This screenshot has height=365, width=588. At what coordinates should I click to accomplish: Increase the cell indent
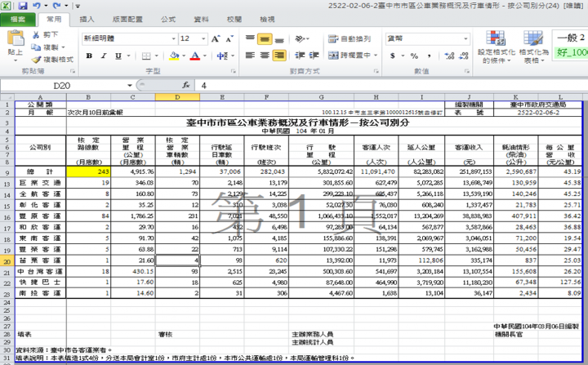pos(314,56)
